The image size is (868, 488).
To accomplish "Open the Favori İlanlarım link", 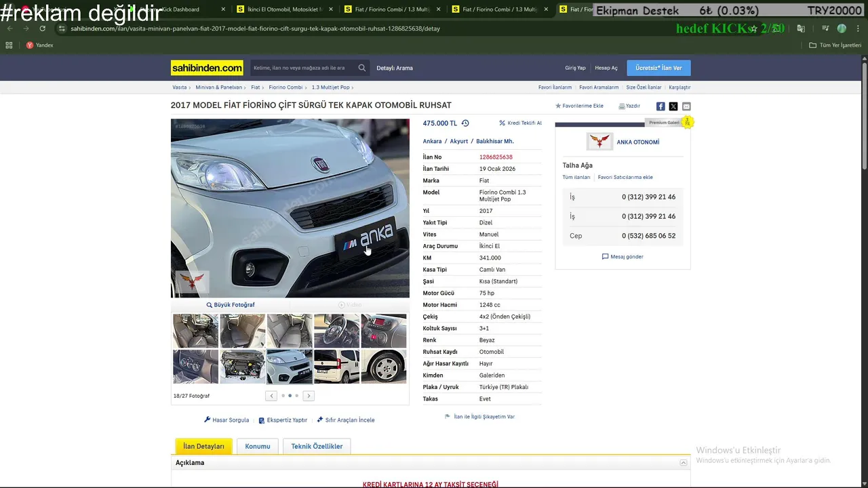I will [x=555, y=87].
